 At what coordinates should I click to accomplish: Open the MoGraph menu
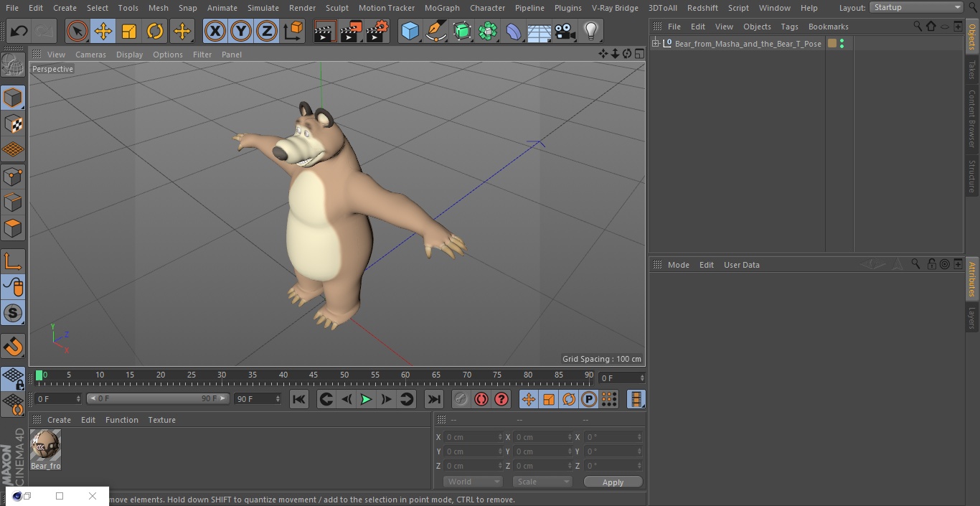(x=442, y=8)
